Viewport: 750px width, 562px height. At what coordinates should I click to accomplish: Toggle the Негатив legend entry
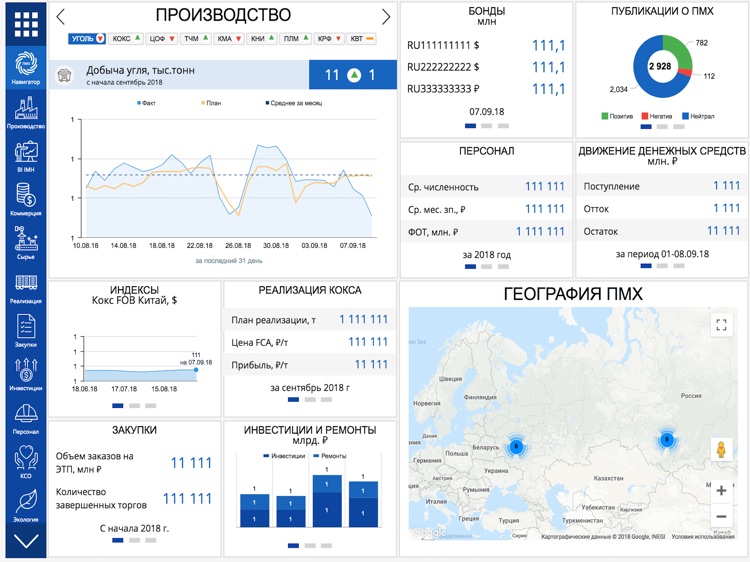coord(657,116)
